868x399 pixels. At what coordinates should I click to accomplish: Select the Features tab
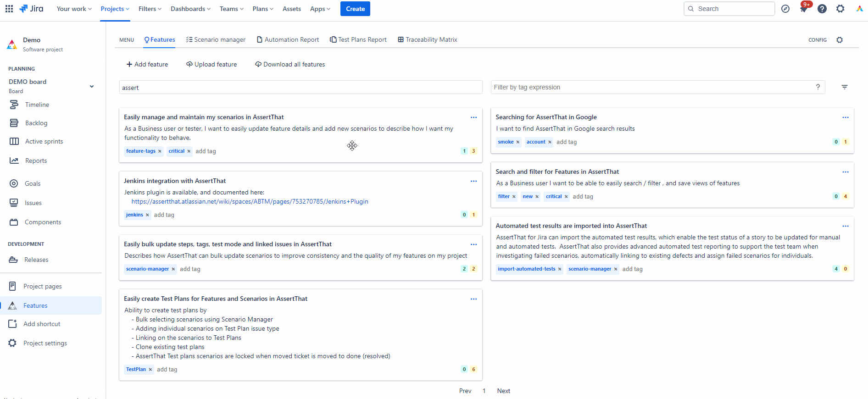[160, 40]
